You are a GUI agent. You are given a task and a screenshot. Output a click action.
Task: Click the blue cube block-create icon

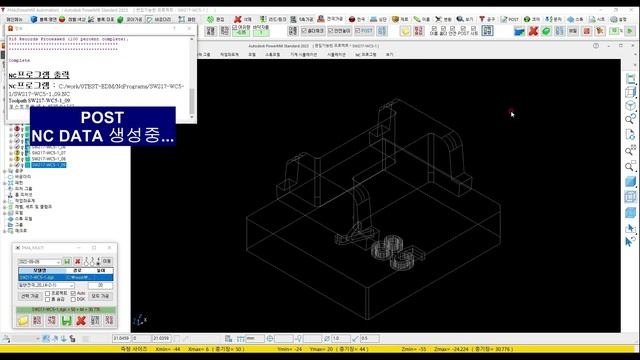coord(34,19)
